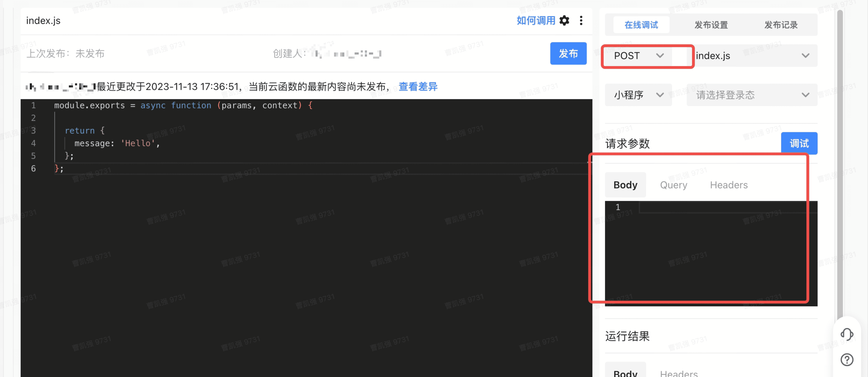
Task: Expand the index.js file selector dropdown
Action: (x=752, y=56)
